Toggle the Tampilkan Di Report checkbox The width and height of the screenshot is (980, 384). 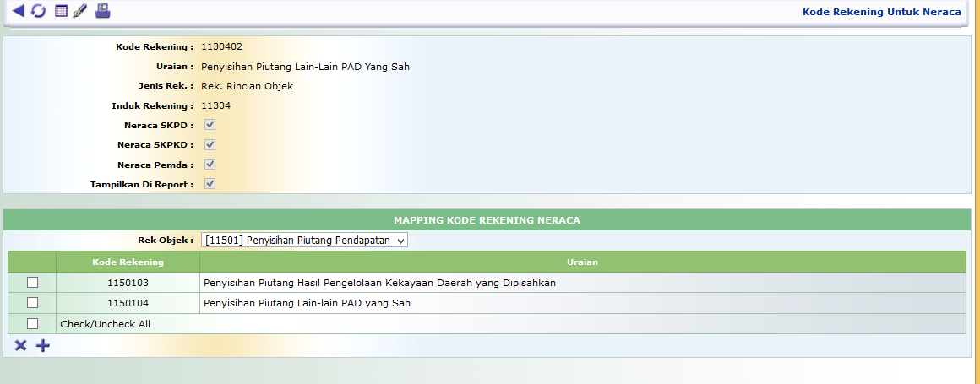[x=210, y=184]
